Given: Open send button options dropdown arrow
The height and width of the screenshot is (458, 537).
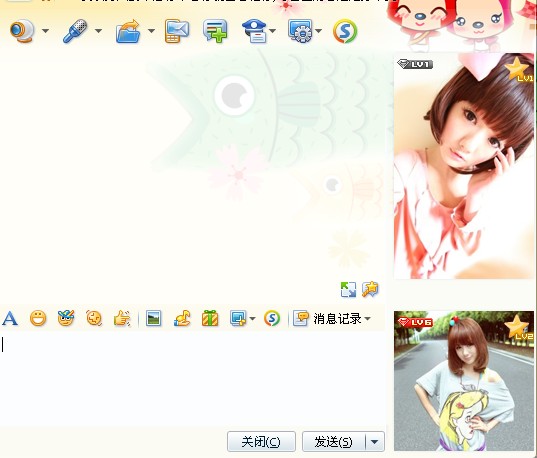Looking at the screenshot, I should (x=375, y=442).
